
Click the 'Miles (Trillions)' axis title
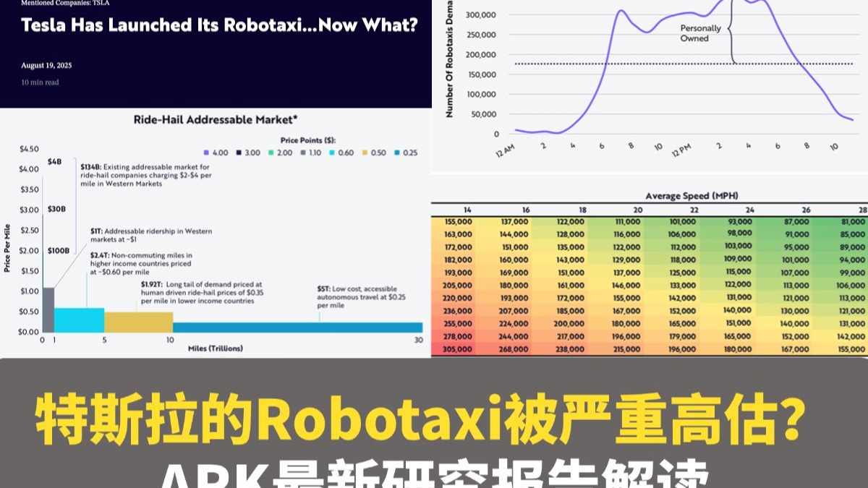pos(215,348)
